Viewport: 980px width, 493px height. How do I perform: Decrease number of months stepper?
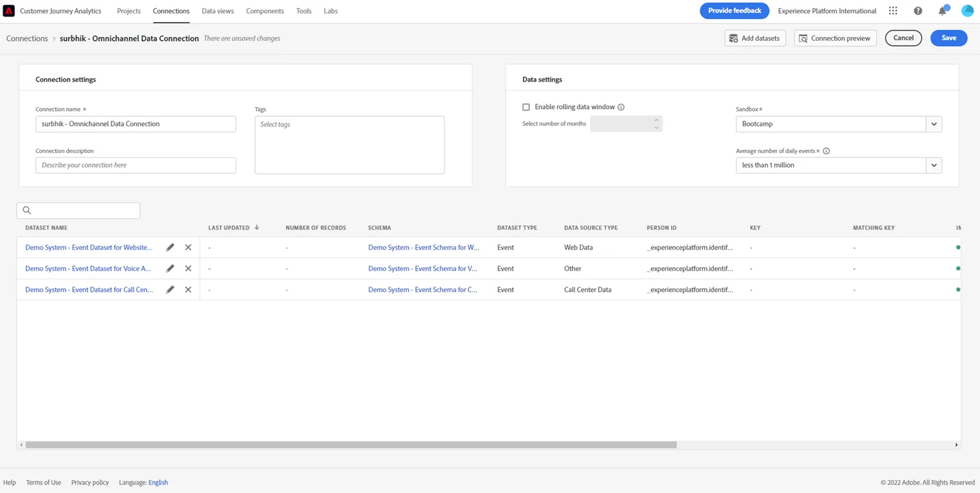tap(656, 127)
